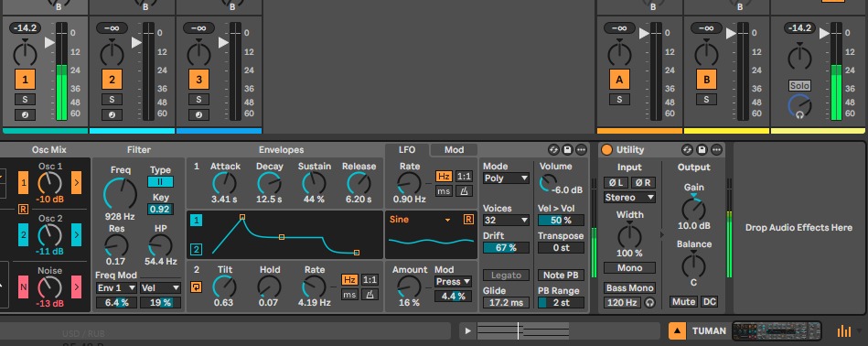Toggle Oscillator 2 on/off button

(23, 234)
